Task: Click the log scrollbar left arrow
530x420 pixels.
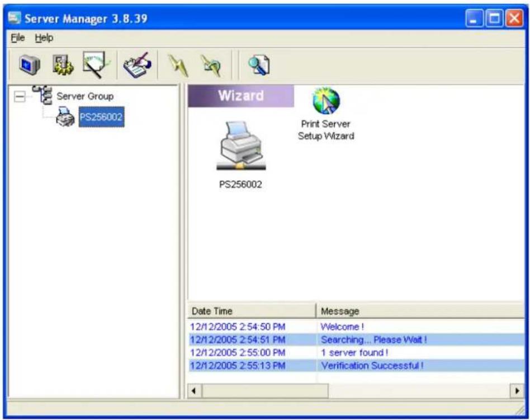Action: point(194,391)
